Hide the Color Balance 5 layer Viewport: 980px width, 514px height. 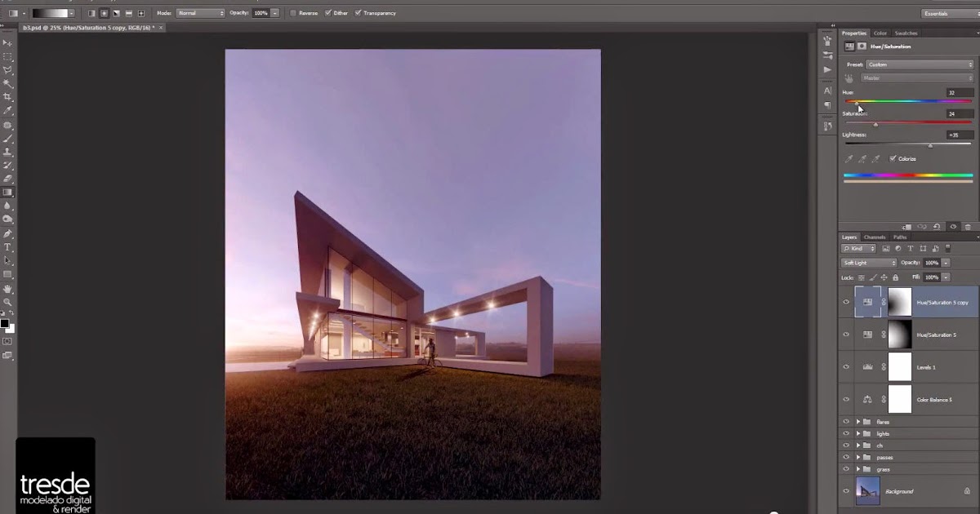(846, 399)
